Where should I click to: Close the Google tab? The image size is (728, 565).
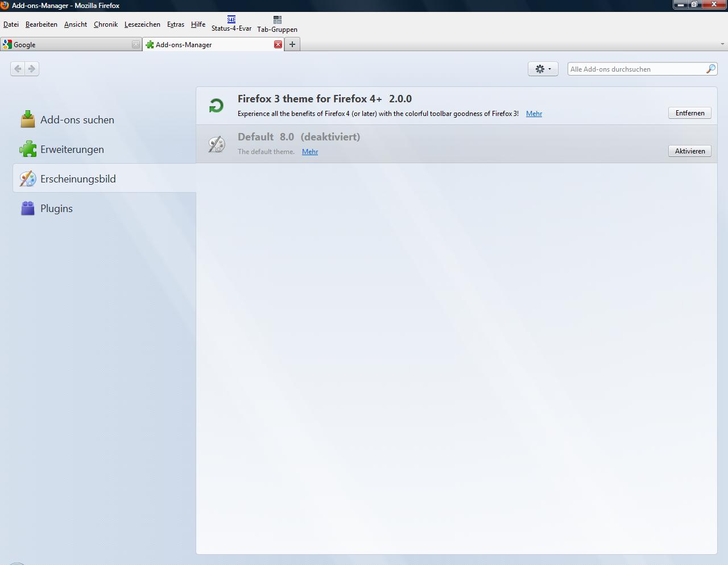136,44
